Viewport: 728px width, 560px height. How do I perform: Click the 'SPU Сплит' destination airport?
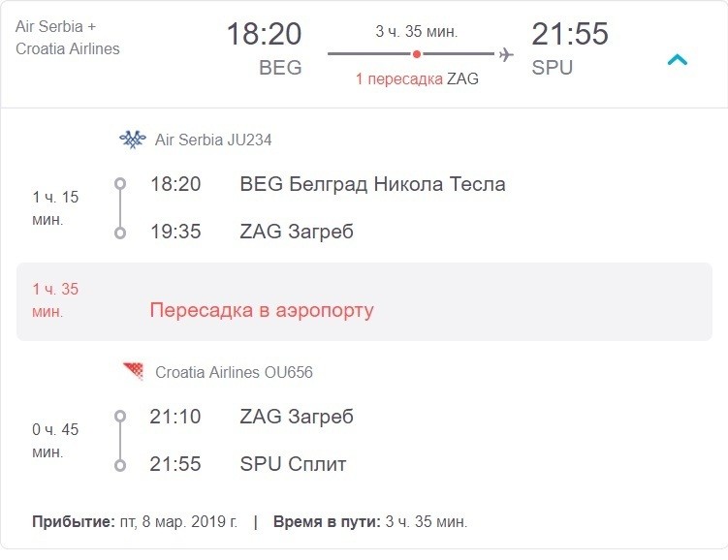click(293, 465)
